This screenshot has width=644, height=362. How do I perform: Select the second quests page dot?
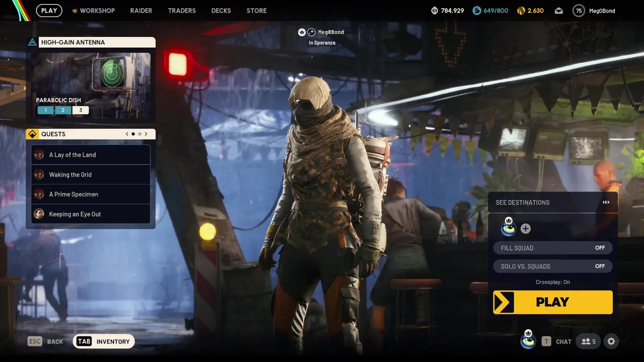click(139, 134)
